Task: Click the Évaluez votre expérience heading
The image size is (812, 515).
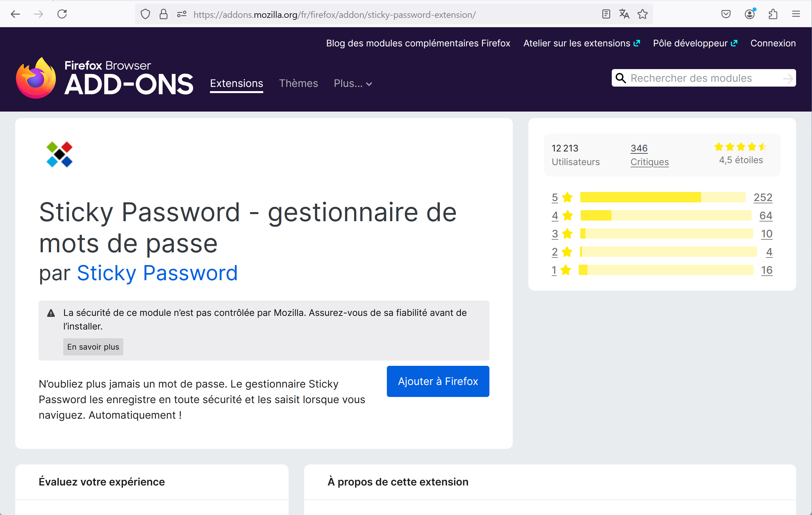Action: pyautogui.click(x=102, y=482)
